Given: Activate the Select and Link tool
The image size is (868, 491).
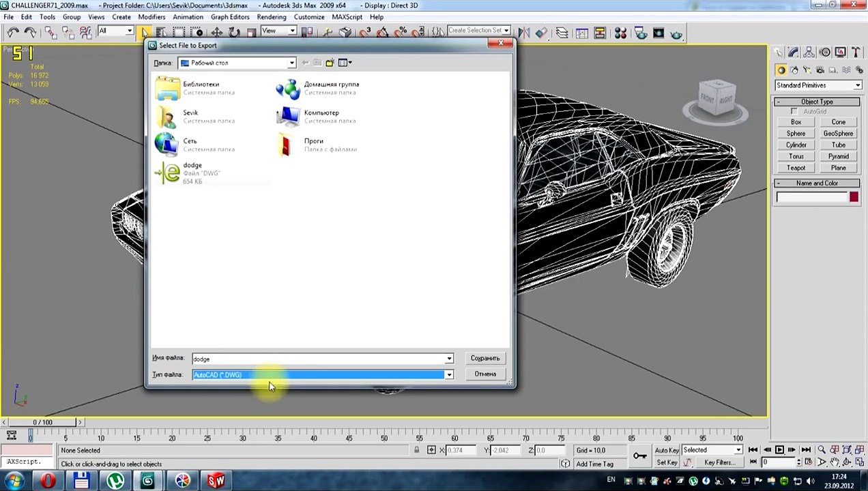Looking at the screenshot, I should [x=50, y=32].
